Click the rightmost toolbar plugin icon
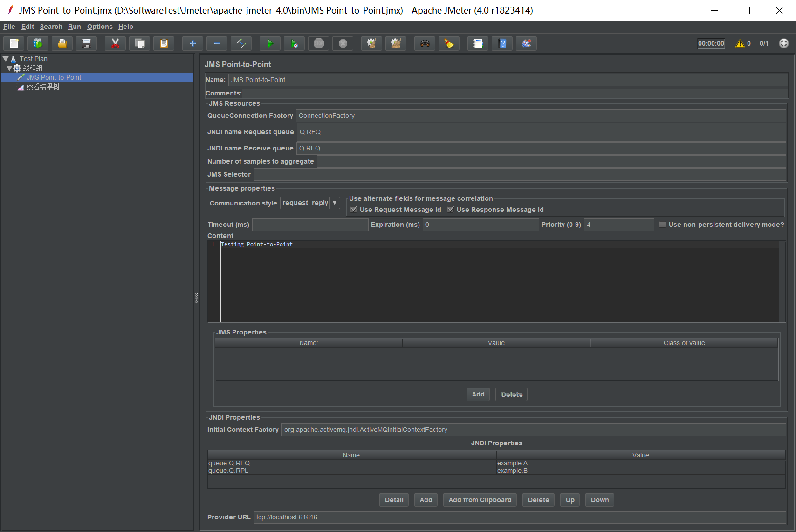The width and height of the screenshot is (796, 532). (x=526, y=43)
